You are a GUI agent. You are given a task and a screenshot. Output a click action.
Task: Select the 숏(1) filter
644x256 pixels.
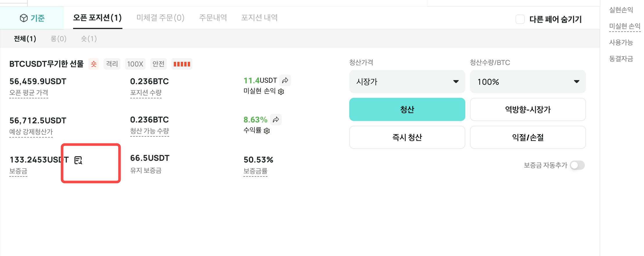(89, 39)
